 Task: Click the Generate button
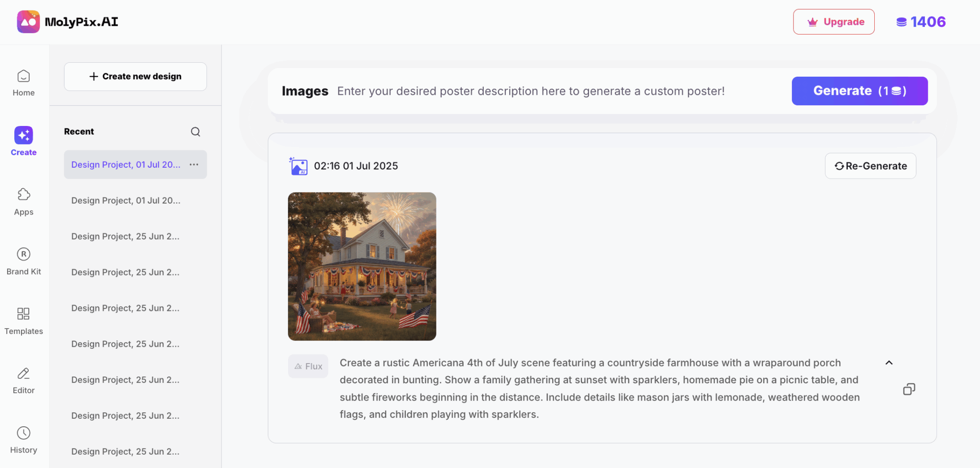(859, 91)
